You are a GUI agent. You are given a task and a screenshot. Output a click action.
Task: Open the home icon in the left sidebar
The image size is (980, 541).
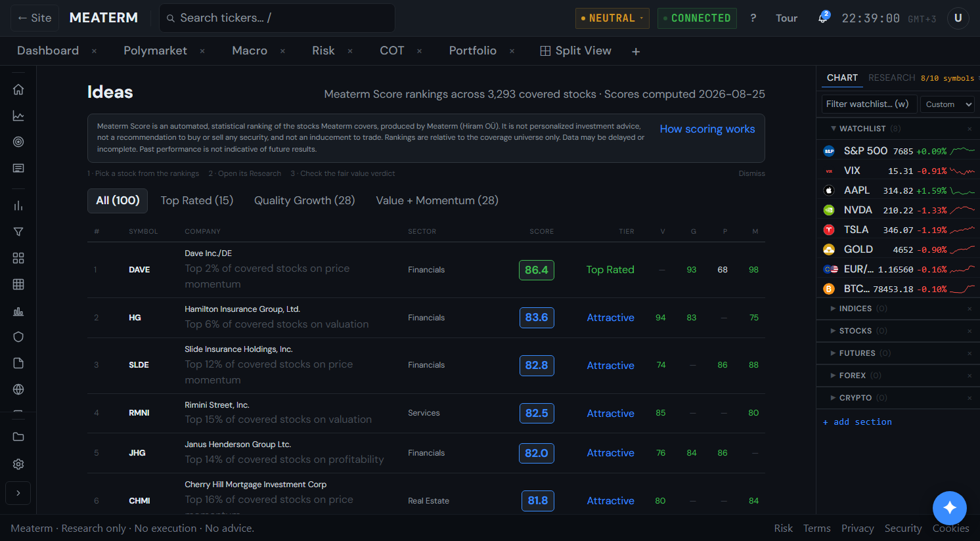(18, 89)
